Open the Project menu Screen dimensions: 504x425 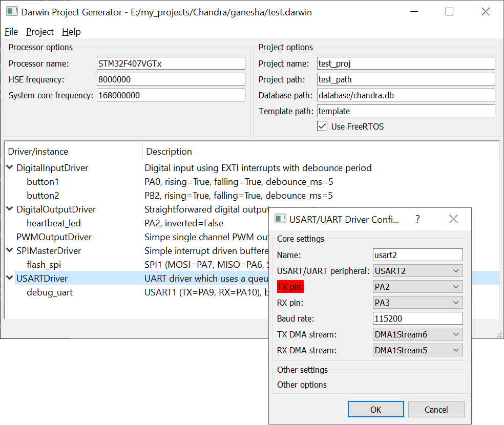pos(40,32)
